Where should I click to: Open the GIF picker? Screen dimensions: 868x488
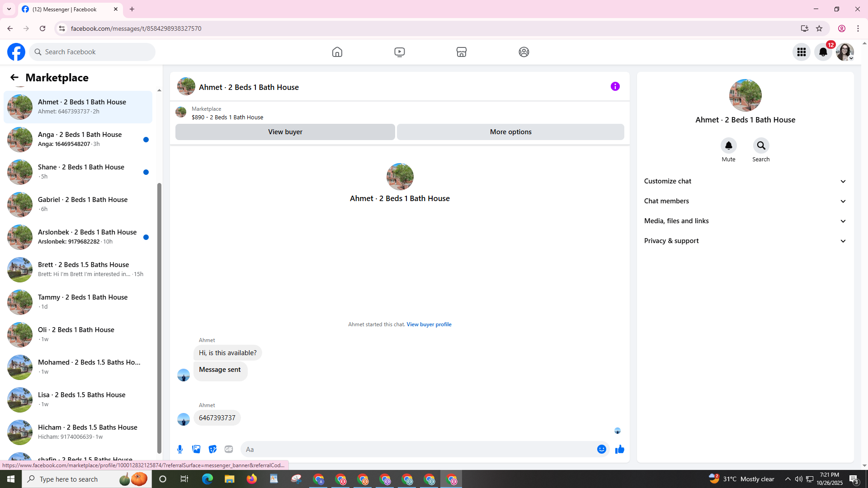229,449
